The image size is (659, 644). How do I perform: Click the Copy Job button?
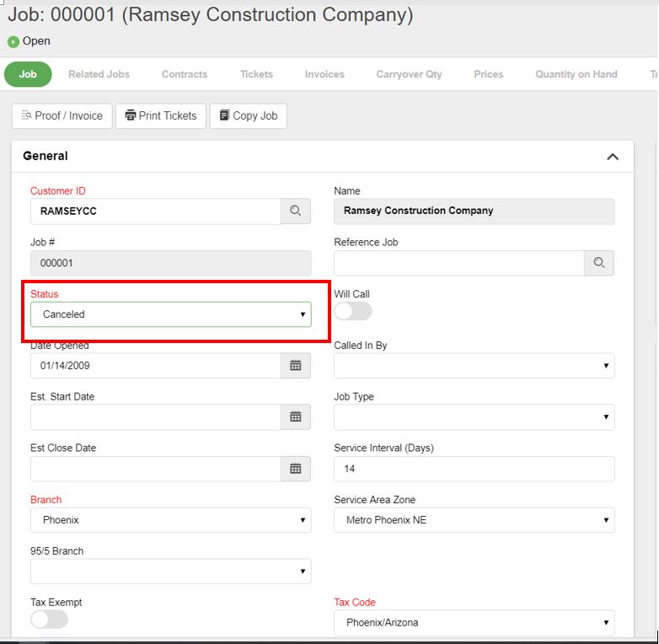249,116
